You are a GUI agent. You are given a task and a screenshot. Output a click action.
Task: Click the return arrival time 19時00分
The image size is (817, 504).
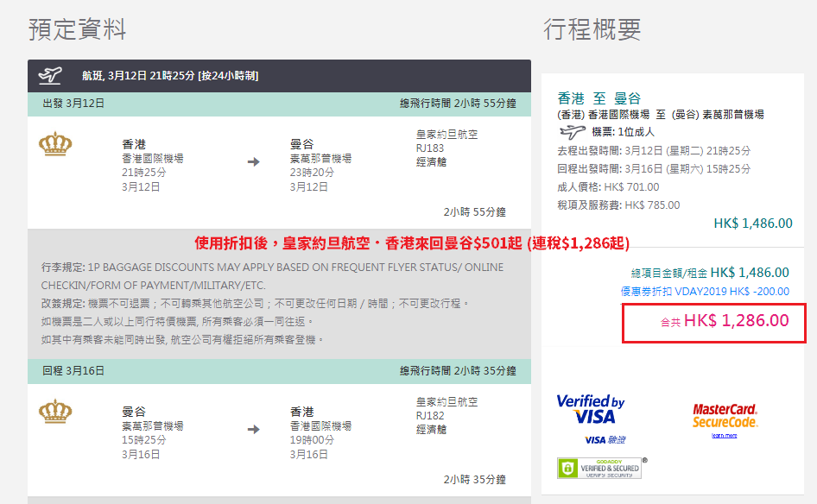312,440
